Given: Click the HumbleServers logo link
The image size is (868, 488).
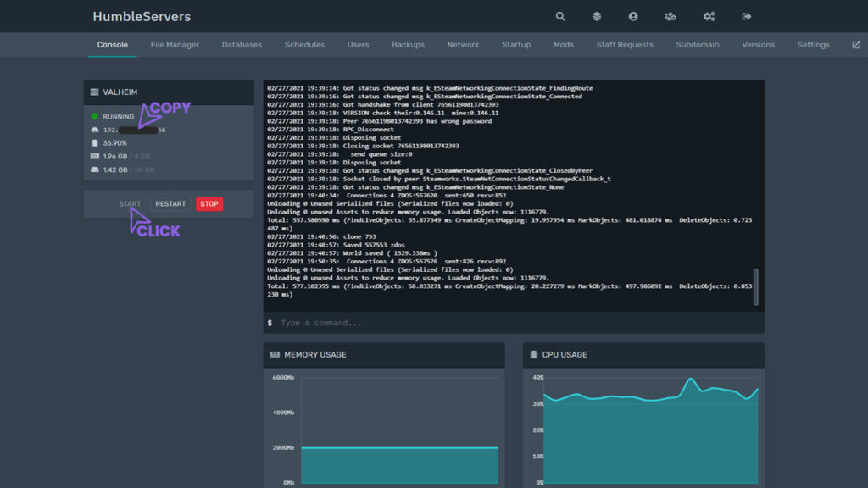Looking at the screenshot, I should pos(142,17).
